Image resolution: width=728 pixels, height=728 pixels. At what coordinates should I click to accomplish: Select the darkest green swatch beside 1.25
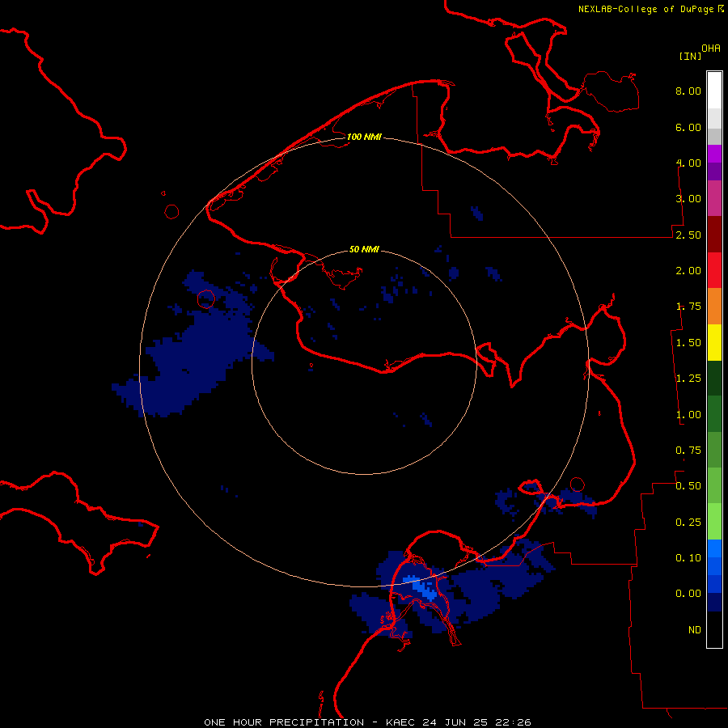coord(714,379)
